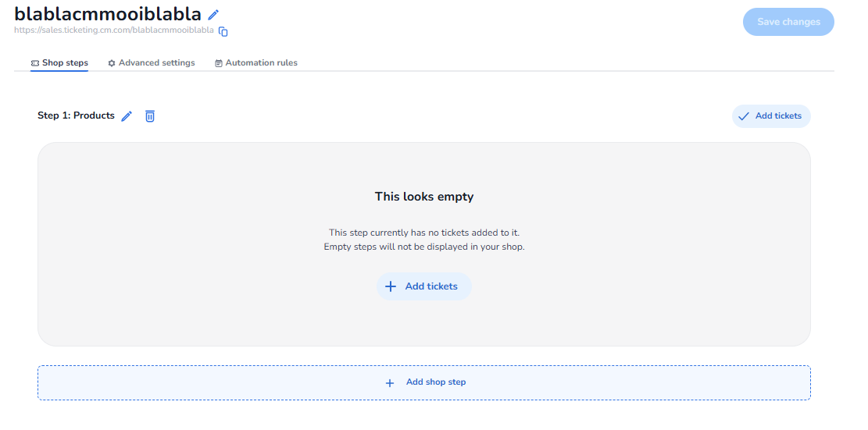Click the pencil icon beside the shop title
868x430 pixels.
tap(213, 14)
